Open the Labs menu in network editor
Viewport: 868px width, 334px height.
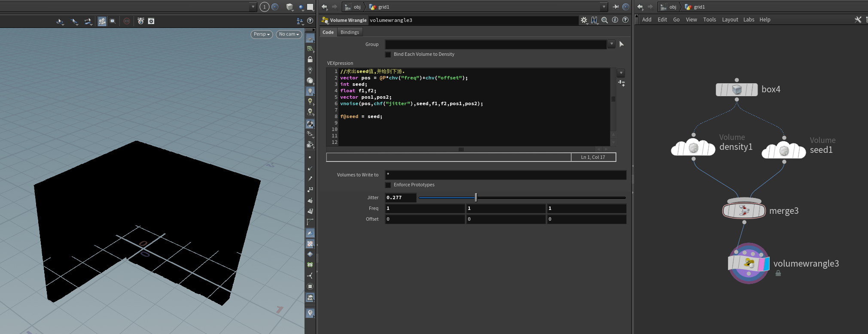(749, 20)
